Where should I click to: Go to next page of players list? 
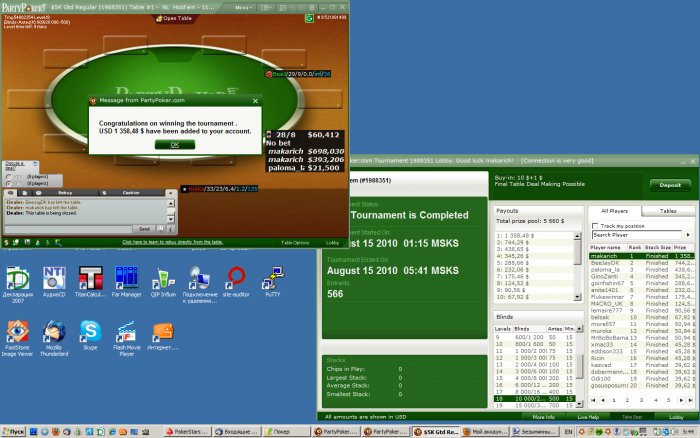[681, 400]
